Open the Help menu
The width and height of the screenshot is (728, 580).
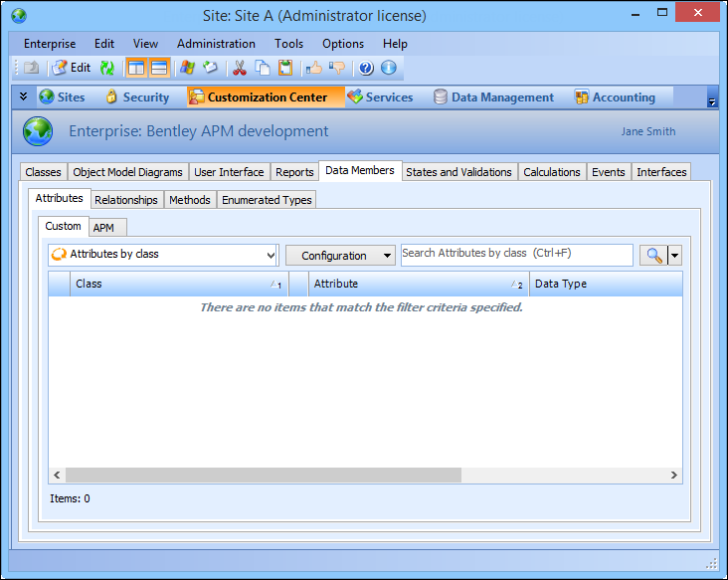[395, 44]
